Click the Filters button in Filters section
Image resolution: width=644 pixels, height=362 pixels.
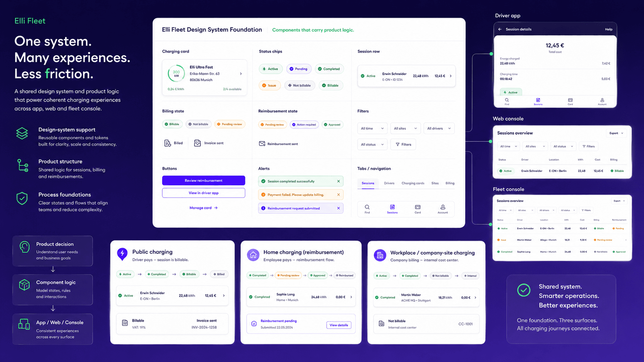pos(403,145)
